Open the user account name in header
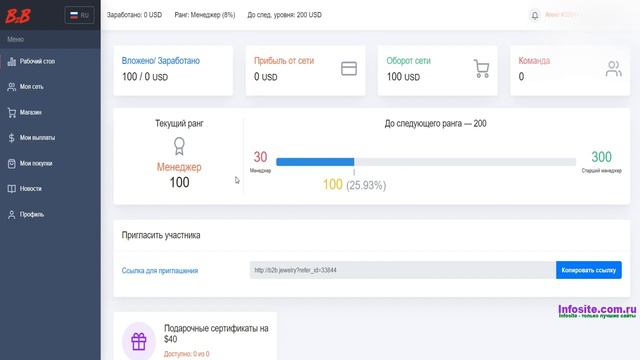The image size is (640, 360). (561, 15)
